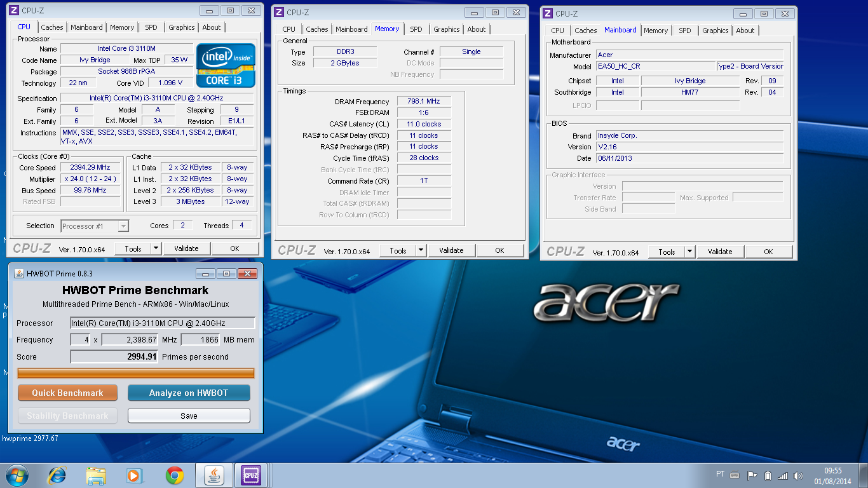The height and width of the screenshot is (488, 868).
Task: Open Graphics tab in the Mainboard window
Action: click(x=715, y=30)
